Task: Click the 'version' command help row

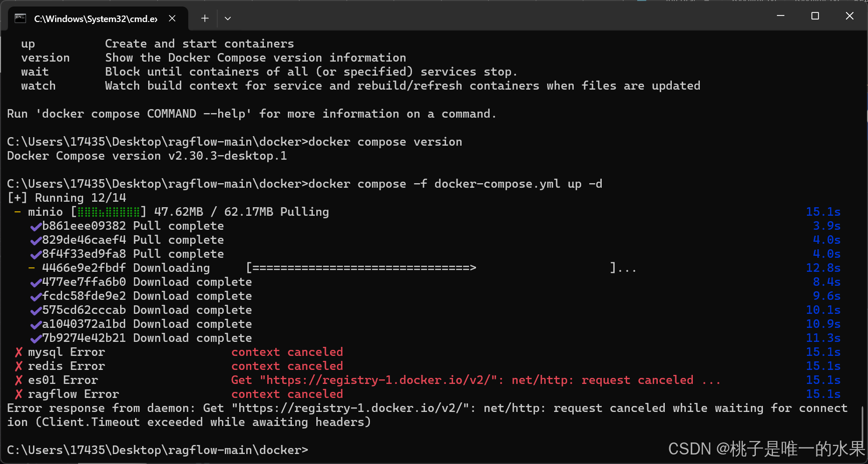Action: pos(214,58)
